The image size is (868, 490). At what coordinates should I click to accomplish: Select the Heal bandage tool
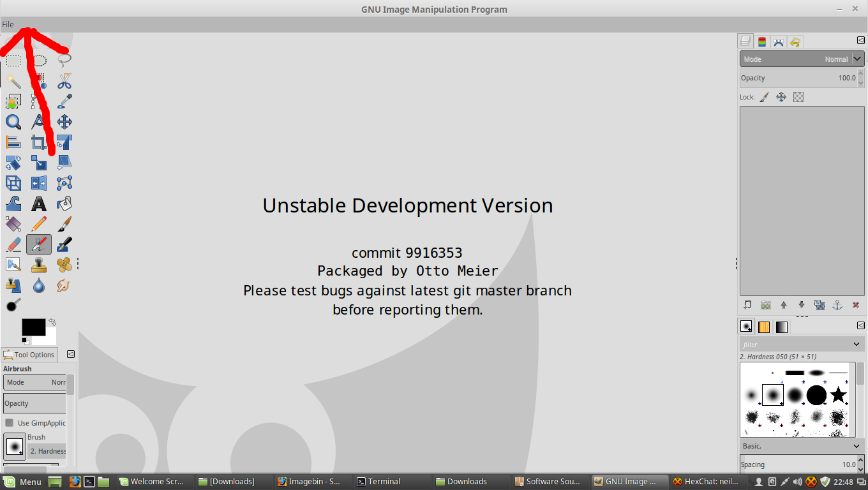pyautogui.click(x=64, y=265)
